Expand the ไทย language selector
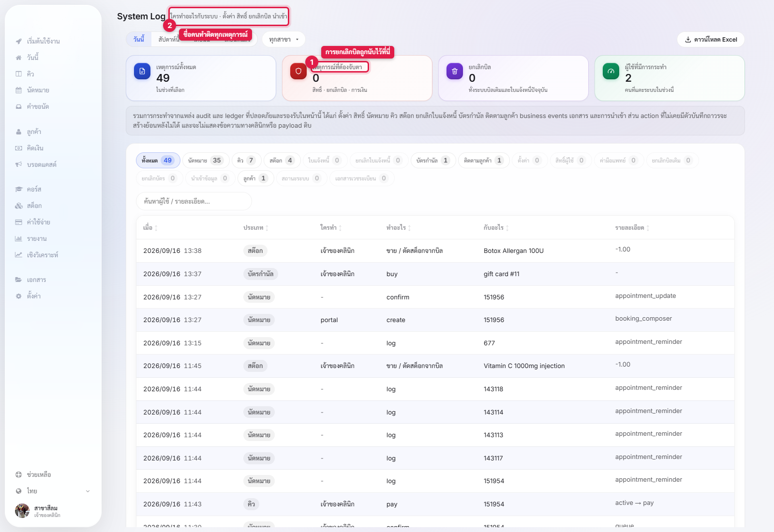 point(53,491)
